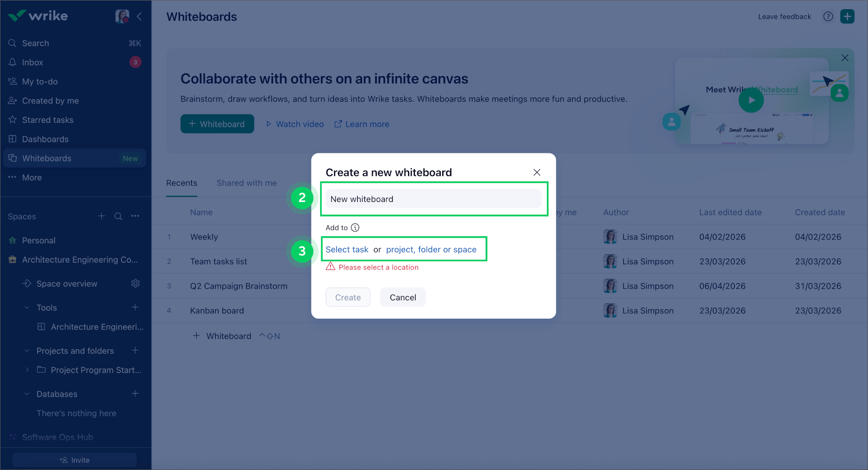Viewport: 868px width, 470px height.
Task: Expand the Project Program Start folder
Action: pyautogui.click(x=27, y=370)
